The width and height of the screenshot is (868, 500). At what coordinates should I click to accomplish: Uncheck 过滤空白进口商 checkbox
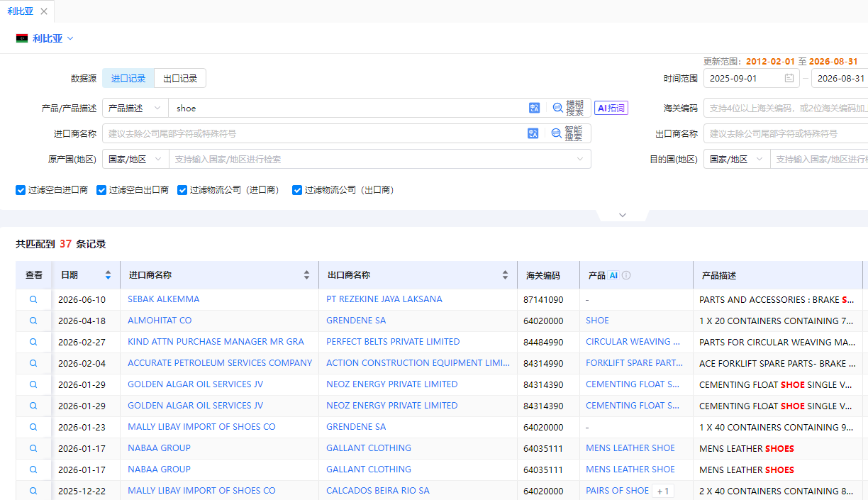click(x=21, y=190)
